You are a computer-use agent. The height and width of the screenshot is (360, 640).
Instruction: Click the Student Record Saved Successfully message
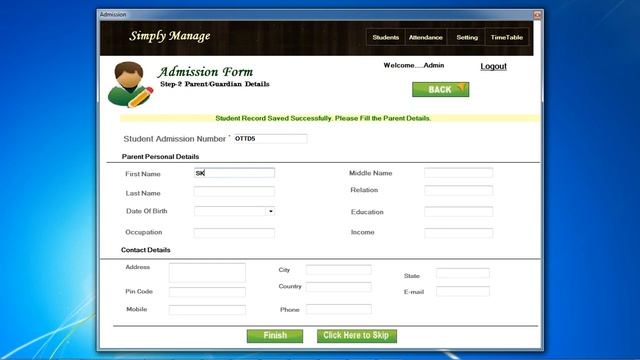point(323,118)
